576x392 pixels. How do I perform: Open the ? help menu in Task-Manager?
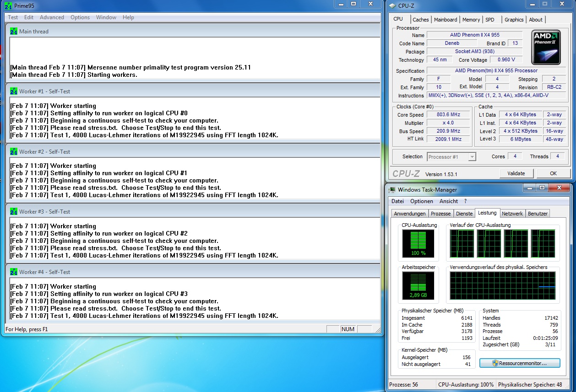[x=465, y=201]
